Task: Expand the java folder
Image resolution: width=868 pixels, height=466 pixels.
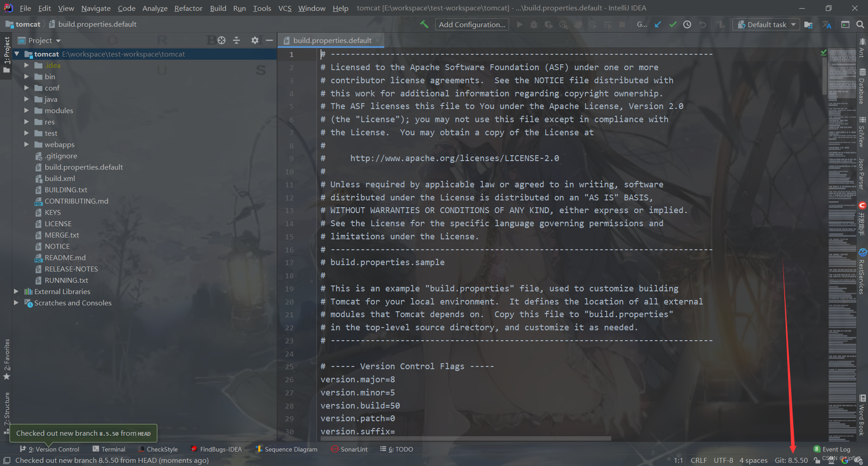Action: [x=26, y=99]
